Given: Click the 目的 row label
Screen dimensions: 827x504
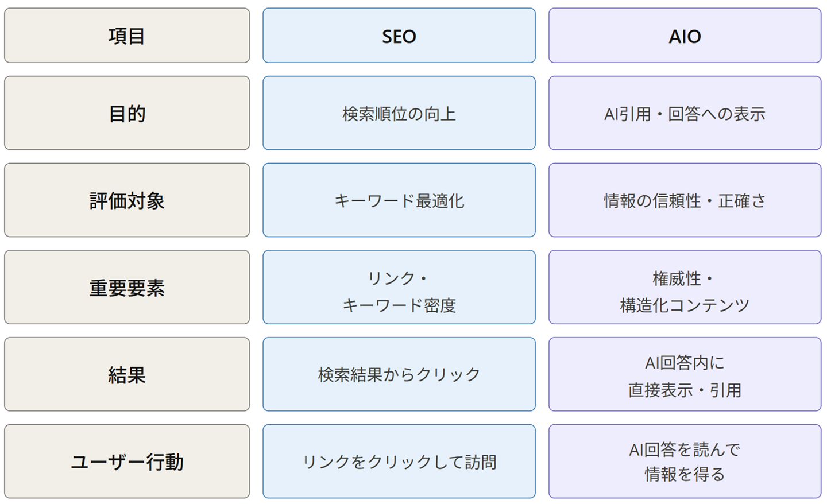Looking at the screenshot, I should pos(127,113).
